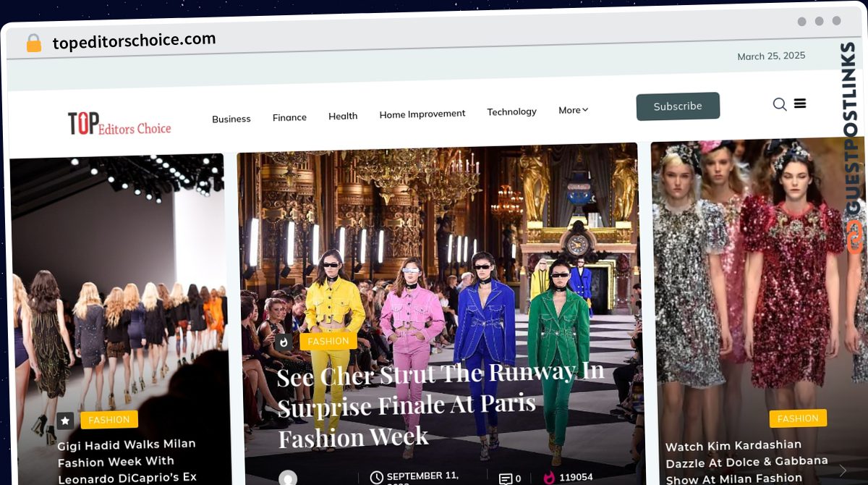868x485 pixels.
Task: Click the author avatar icon
Action: click(288, 478)
